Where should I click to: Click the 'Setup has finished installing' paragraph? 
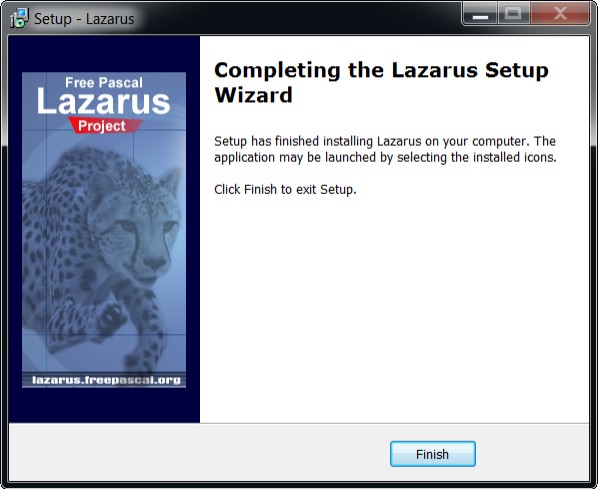(385, 149)
